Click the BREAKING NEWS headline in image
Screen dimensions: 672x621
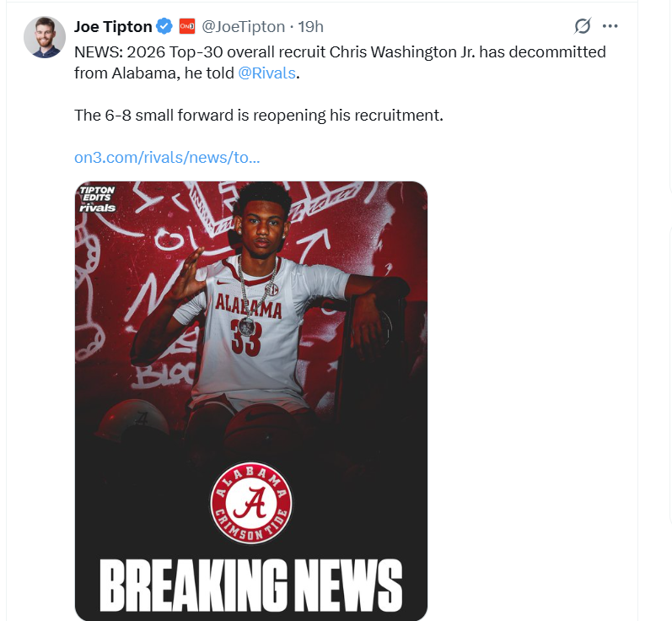click(x=250, y=584)
